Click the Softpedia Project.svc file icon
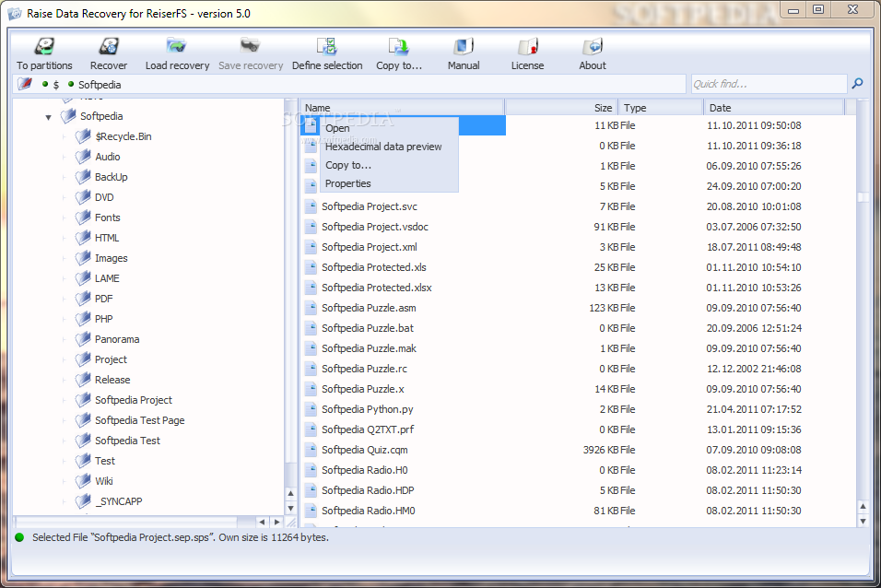The height and width of the screenshot is (588, 881). pyautogui.click(x=311, y=206)
